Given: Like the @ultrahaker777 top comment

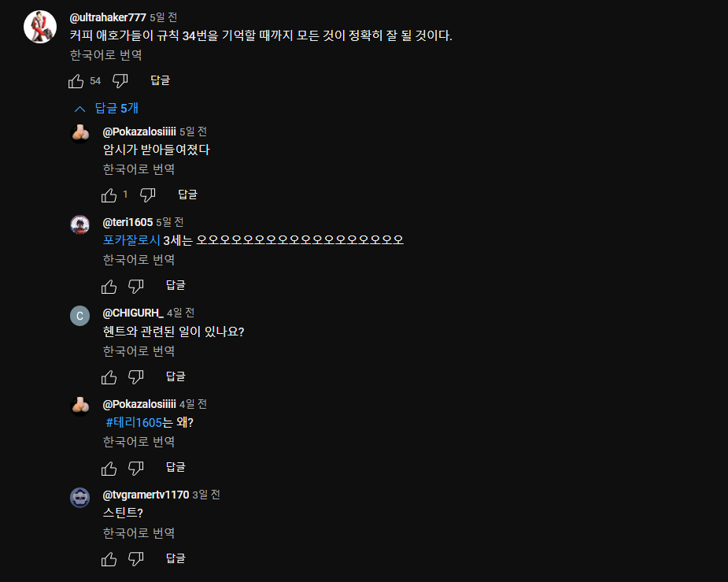Looking at the screenshot, I should click(76, 81).
